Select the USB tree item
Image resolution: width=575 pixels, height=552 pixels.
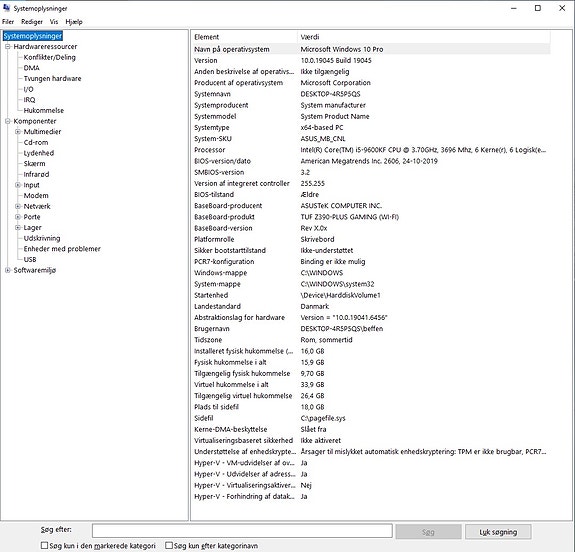coord(30,259)
